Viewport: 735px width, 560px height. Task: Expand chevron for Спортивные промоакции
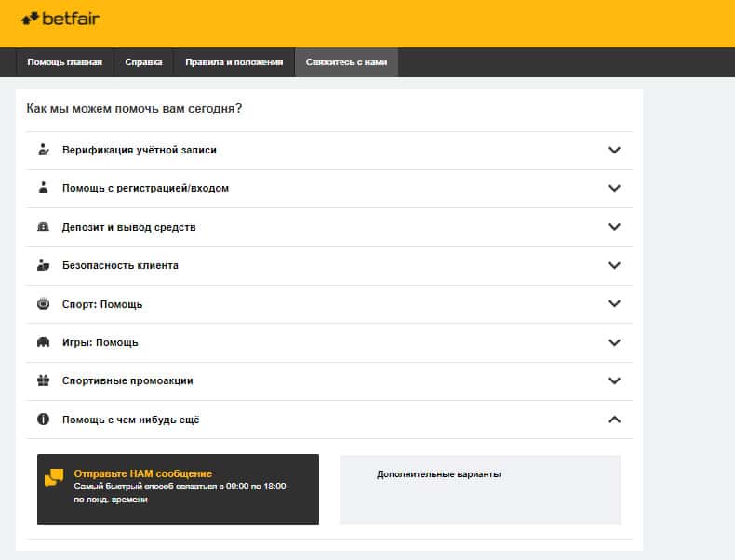coord(614,380)
